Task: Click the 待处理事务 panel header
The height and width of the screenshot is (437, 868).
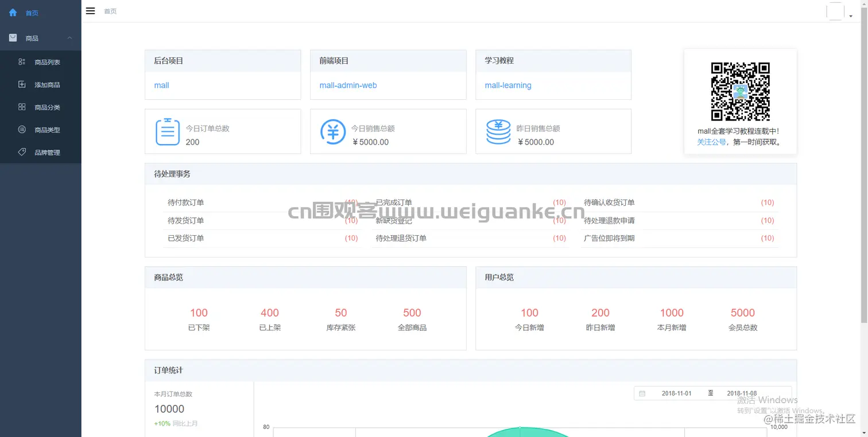Action: tap(471, 174)
